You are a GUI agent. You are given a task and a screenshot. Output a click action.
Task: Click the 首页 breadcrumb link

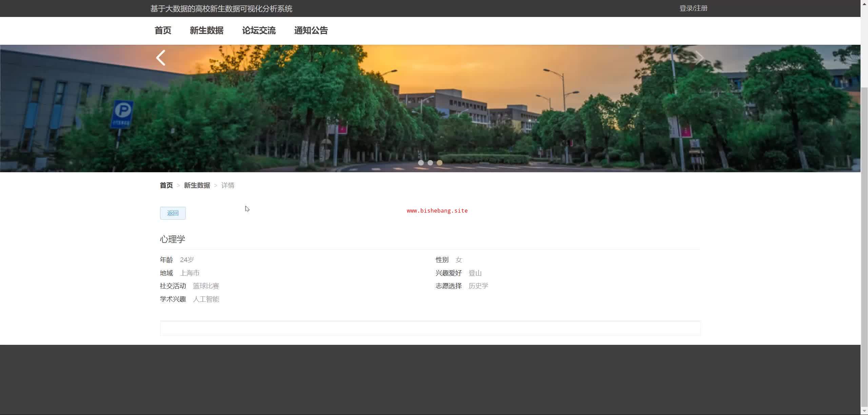166,185
